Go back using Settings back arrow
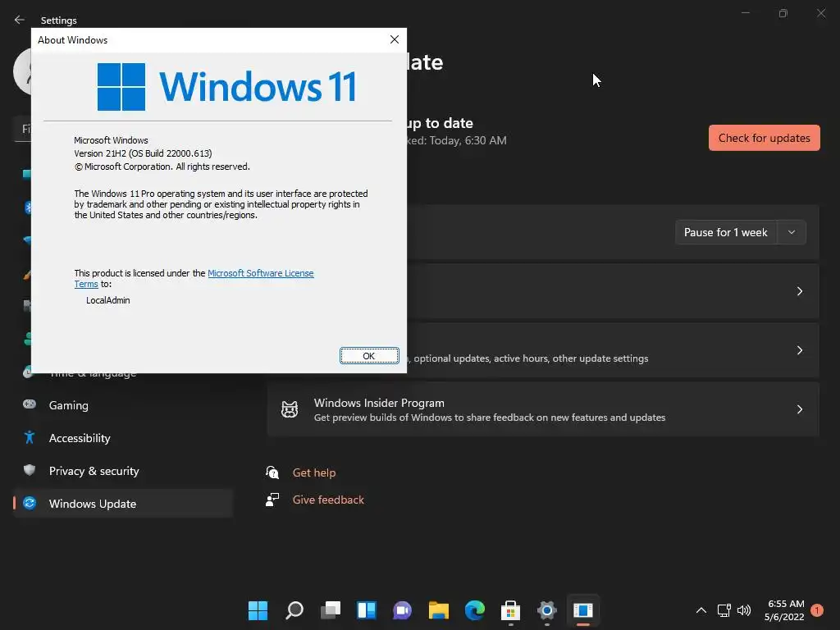 [20, 20]
